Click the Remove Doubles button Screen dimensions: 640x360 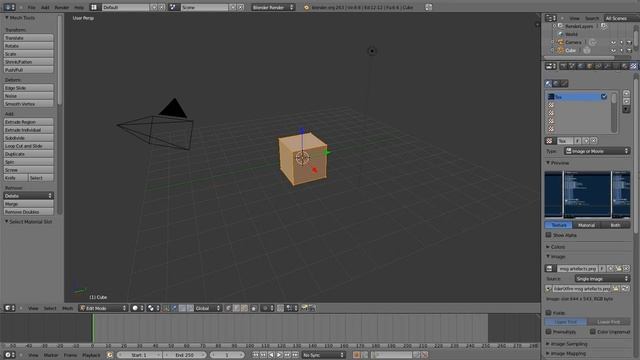coord(29,212)
